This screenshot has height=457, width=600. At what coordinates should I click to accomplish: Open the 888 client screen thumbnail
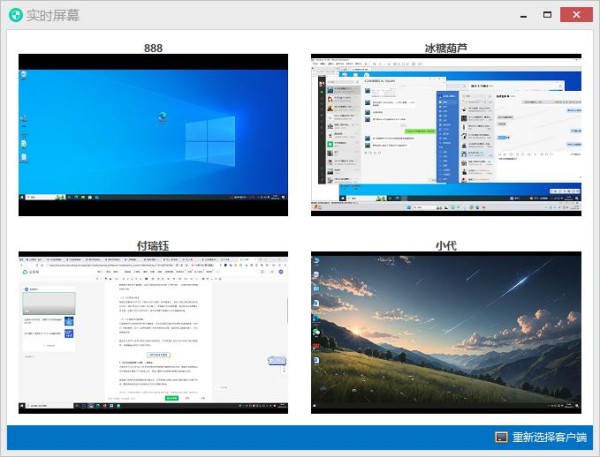point(153,134)
